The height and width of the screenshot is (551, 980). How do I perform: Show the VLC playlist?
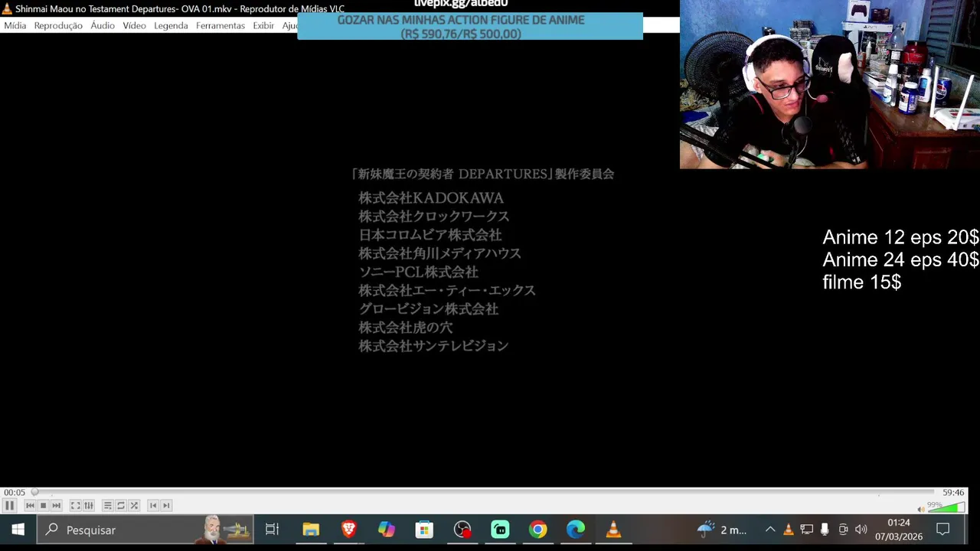pos(108,505)
